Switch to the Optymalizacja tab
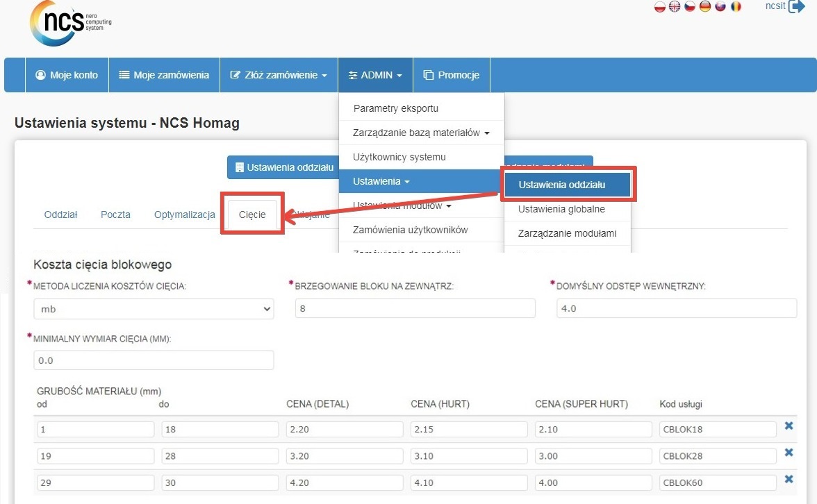Image resolution: width=817 pixels, height=504 pixels. point(185,215)
